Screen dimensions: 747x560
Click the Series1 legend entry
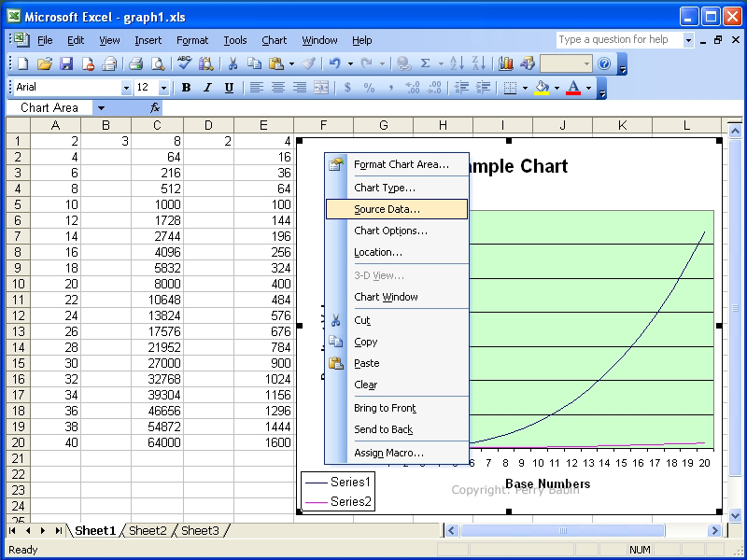tap(337, 483)
